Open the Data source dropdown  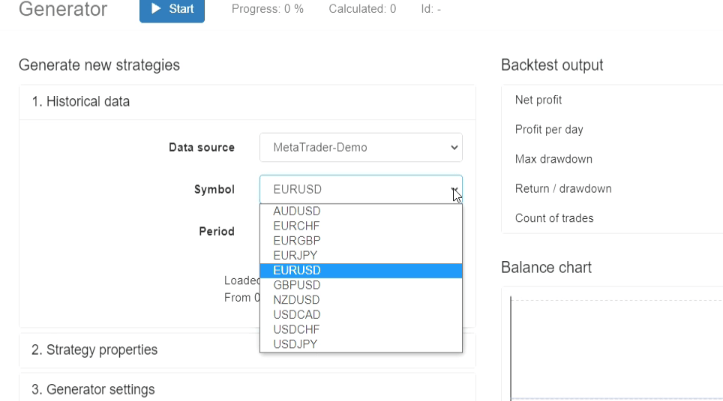click(360, 147)
